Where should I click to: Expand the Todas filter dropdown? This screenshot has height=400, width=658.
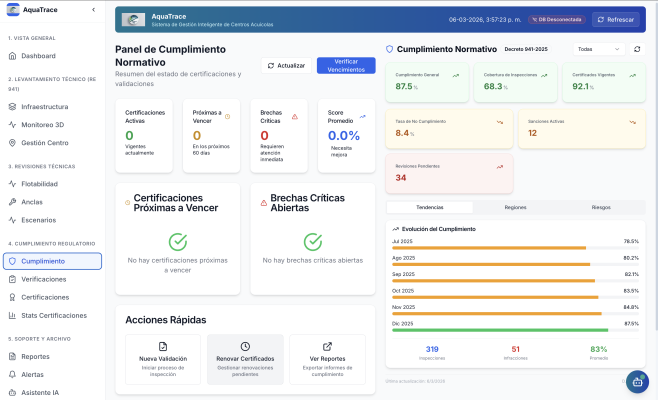[x=599, y=48]
